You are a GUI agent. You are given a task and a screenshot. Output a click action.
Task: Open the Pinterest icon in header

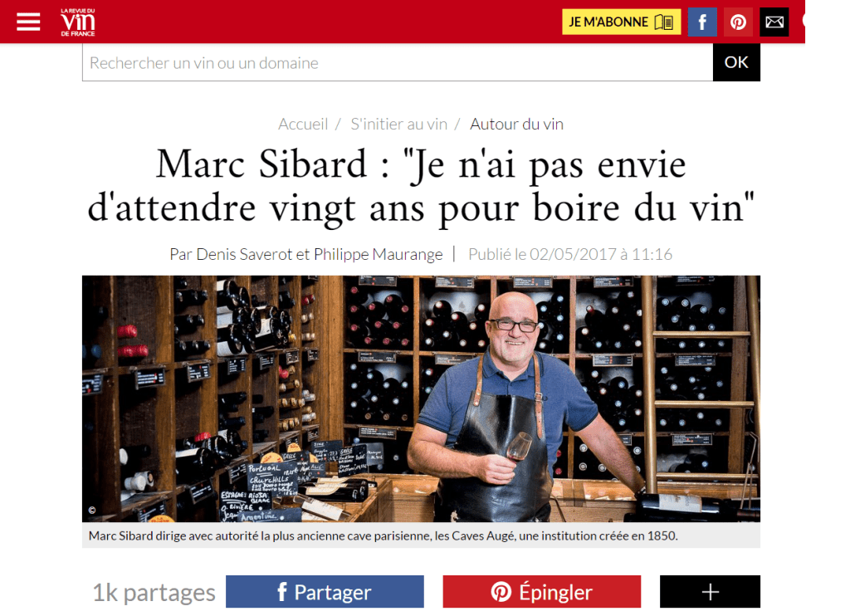(738, 22)
